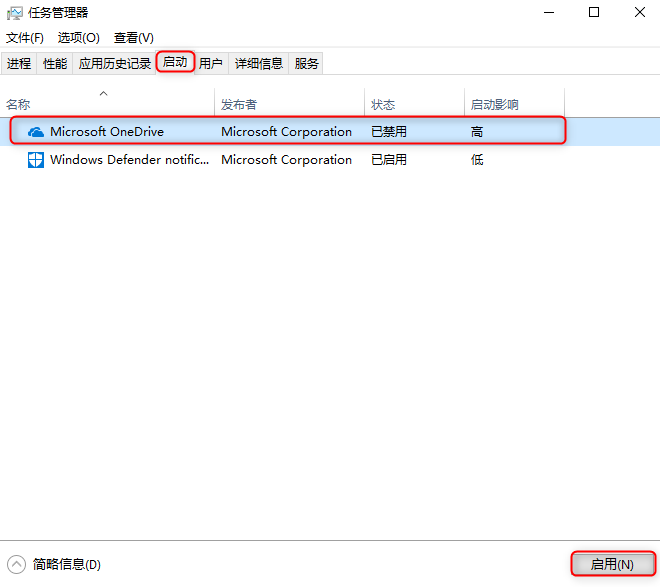Switch to the 应用历史记录 tab

point(114,64)
